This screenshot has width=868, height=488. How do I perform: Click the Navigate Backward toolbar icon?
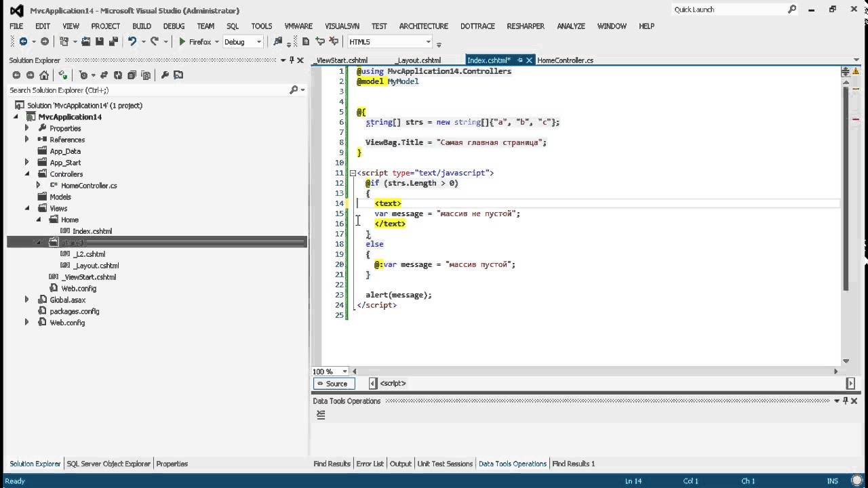click(x=22, y=41)
